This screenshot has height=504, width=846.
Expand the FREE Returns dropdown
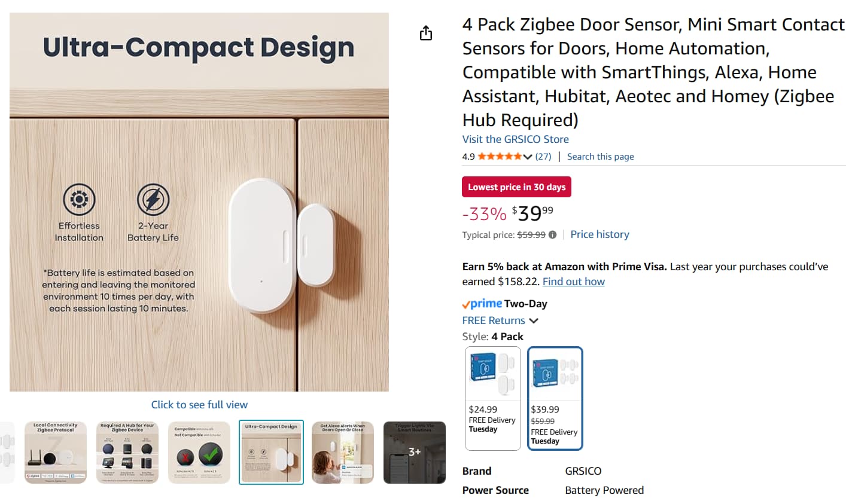click(x=534, y=320)
